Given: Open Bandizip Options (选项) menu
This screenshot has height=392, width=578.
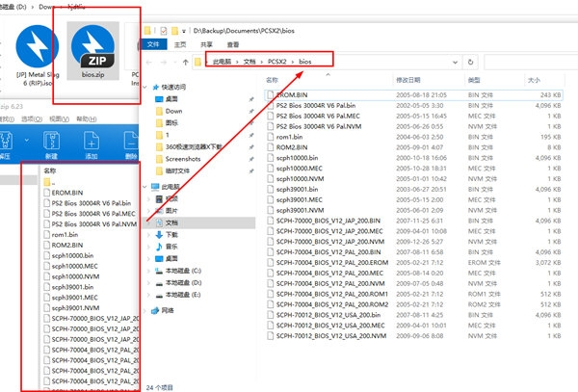Looking at the screenshot, I should [x=32, y=119].
